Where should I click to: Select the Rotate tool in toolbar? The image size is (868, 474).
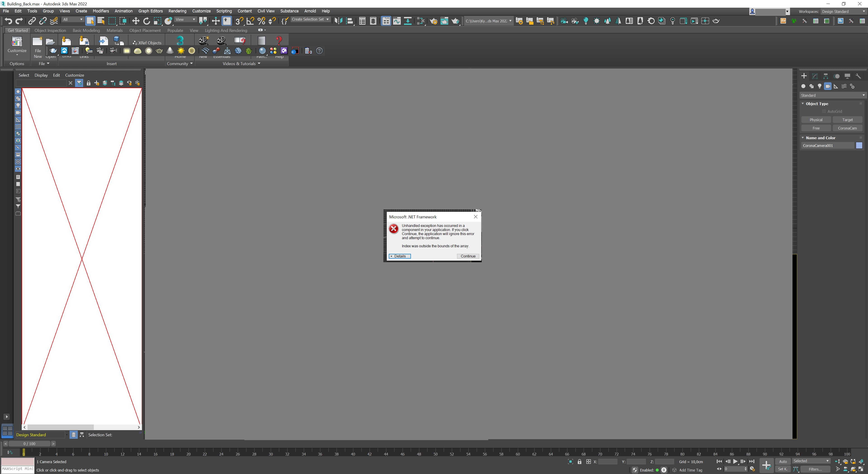click(x=146, y=21)
